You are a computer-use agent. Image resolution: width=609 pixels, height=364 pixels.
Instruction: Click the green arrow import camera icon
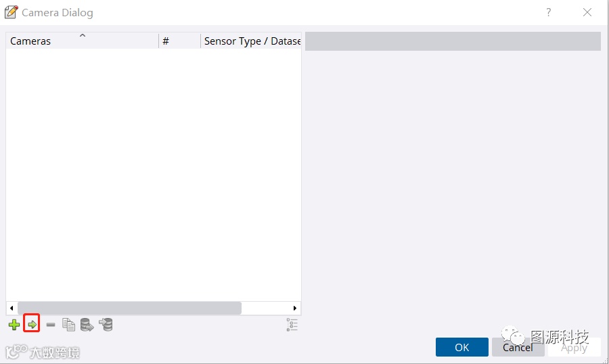pyautogui.click(x=32, y=325)
